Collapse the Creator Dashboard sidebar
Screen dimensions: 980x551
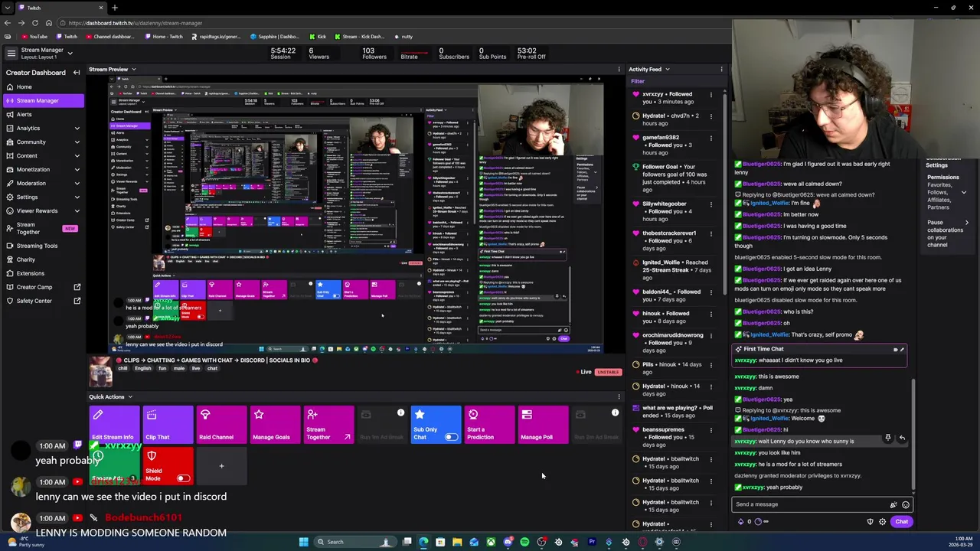[x=77, y=73]
